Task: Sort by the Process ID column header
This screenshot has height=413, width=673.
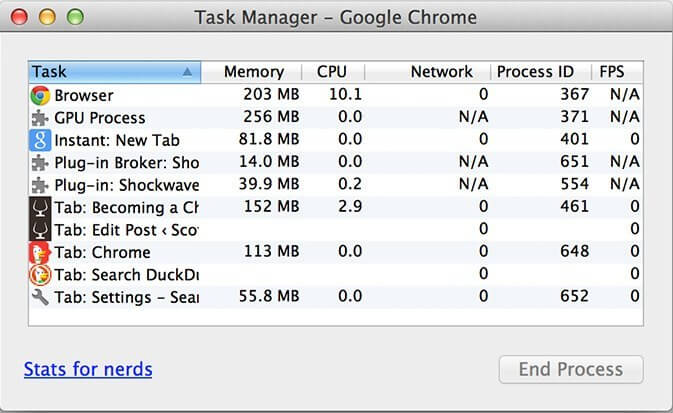Action: pos(538,72)
